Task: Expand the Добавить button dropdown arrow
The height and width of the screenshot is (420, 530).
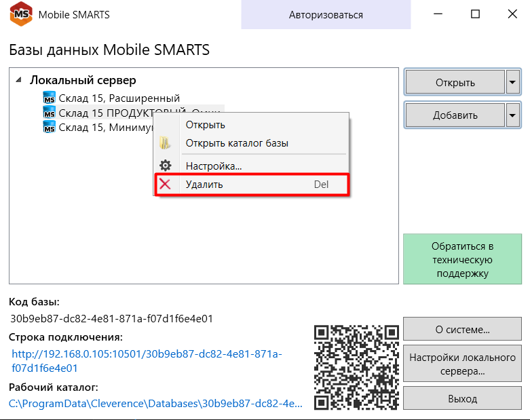Action: 512,115
